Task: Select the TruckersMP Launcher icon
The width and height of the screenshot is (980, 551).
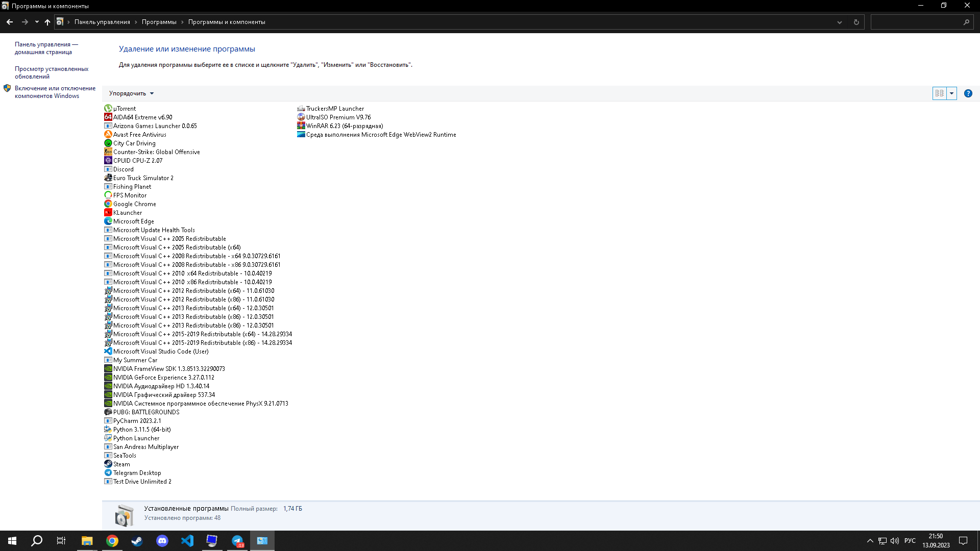Action: (x=301, y=109)
